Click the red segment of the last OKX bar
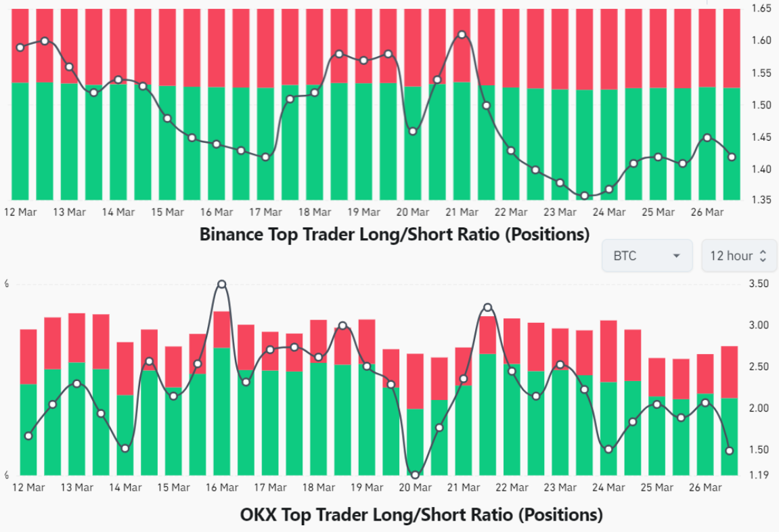This screenshot has height=532, width=779. click(730, 372)
